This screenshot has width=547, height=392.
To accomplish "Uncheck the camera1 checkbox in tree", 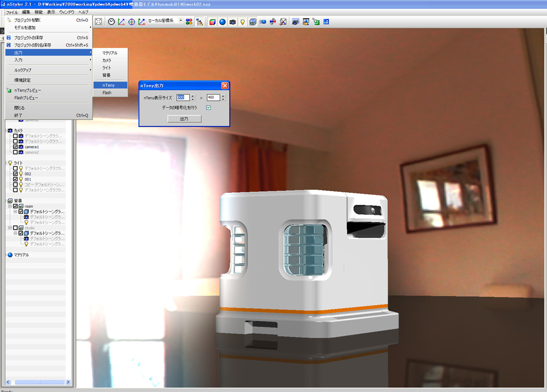I will point(15,147).
